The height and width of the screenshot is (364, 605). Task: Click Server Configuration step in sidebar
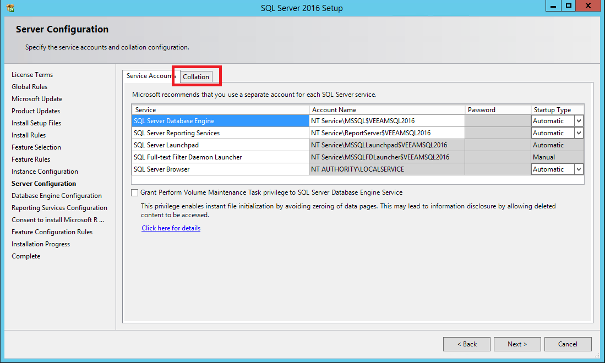coord(43,184)
